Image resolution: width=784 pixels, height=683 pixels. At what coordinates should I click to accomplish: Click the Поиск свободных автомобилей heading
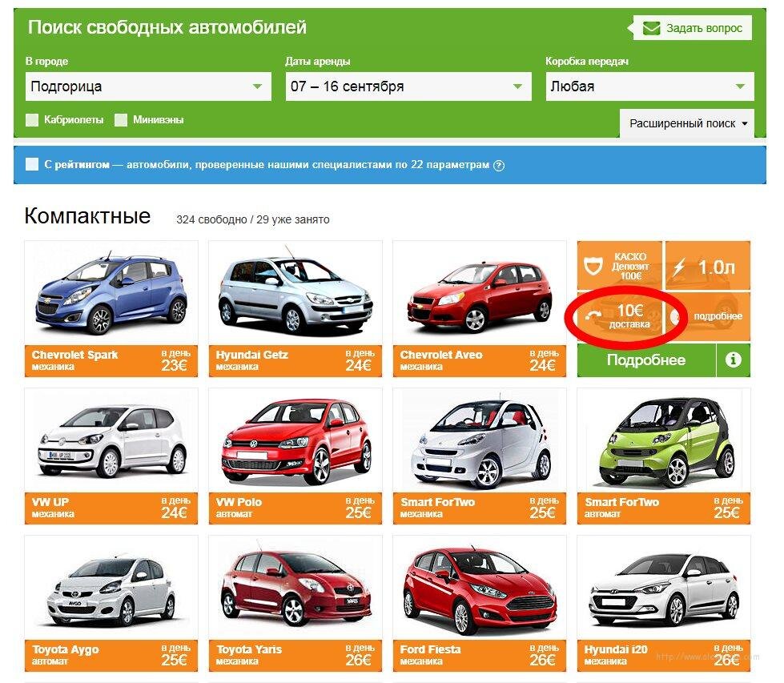click(x=167, y=27)
